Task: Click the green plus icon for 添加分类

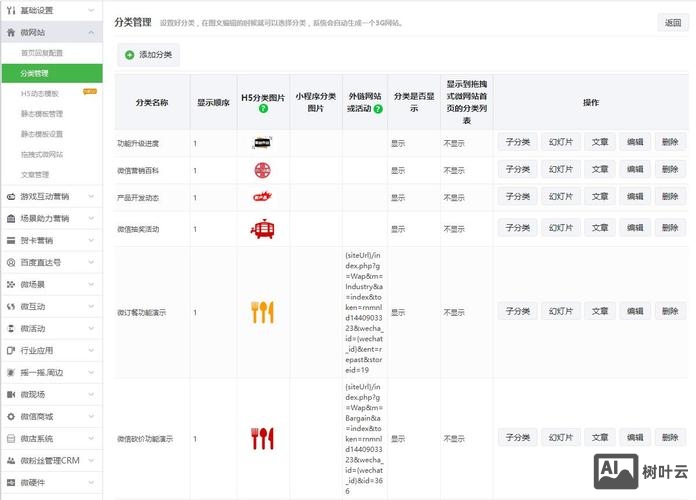Action: click(130, 55)
